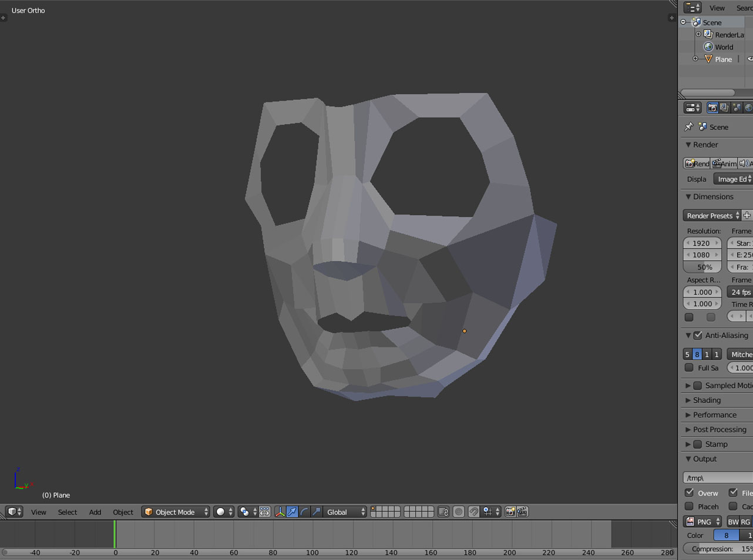Open the Object Mode dropdown
This screenshot has height=560, width=753.
click(176, 512)
